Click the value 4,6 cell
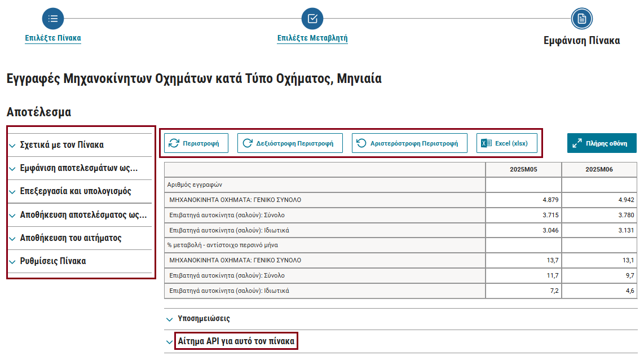 click(599, 291)
